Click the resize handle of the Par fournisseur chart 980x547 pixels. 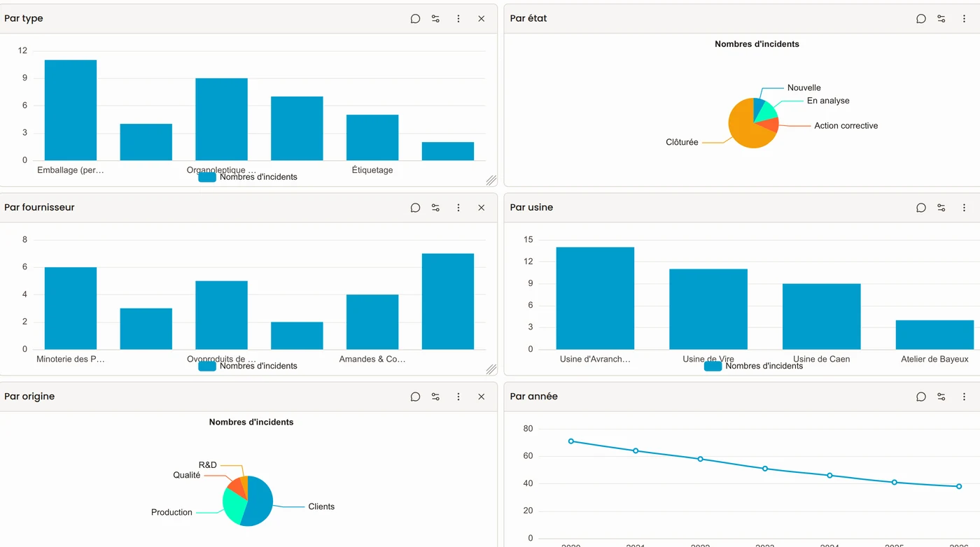[x=491, y=369]
